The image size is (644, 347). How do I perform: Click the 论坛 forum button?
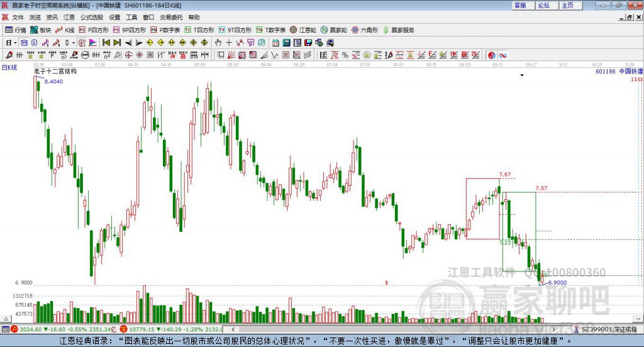[547, 5]
